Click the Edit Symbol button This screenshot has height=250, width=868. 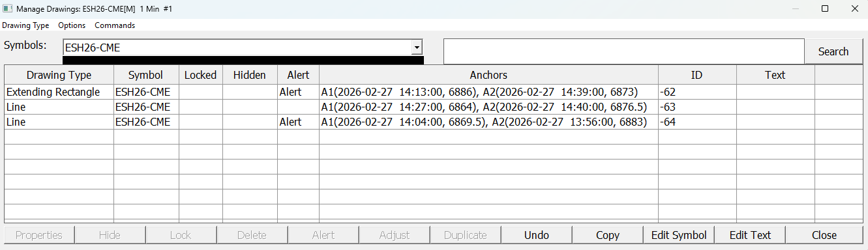(679, 235)
